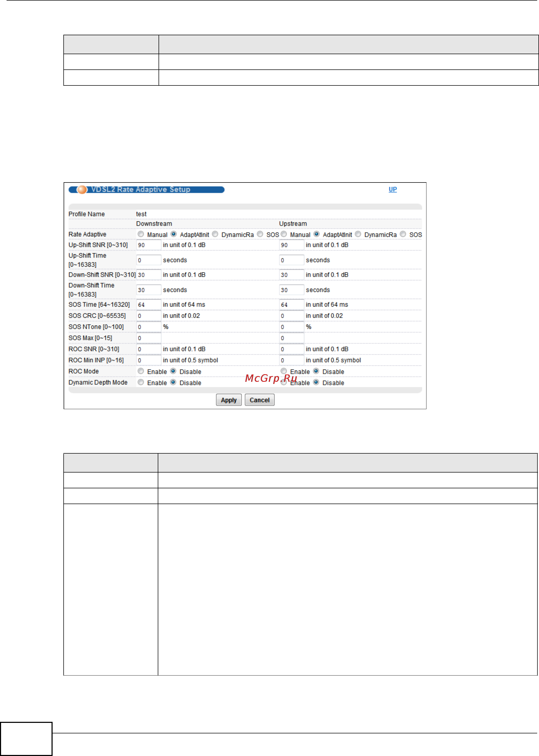Click Upstream ROC Min INP input field
The image size is (539, 756).
point(291,360)
